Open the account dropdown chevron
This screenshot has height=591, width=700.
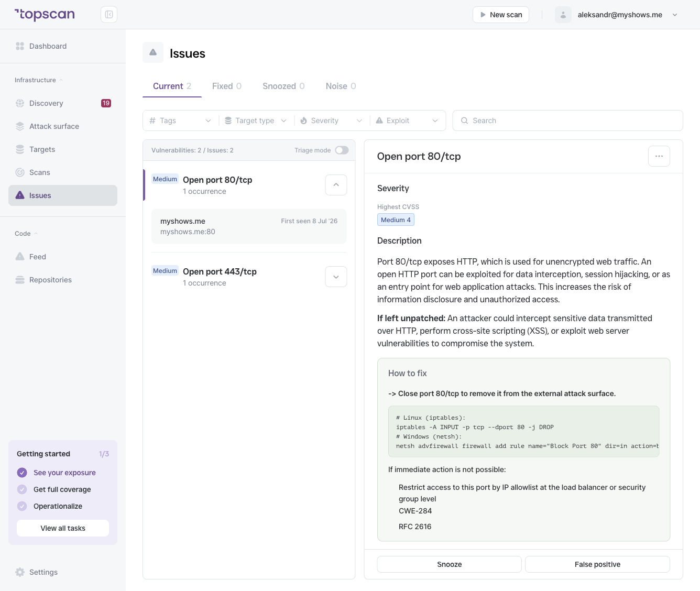click(675, 15)
